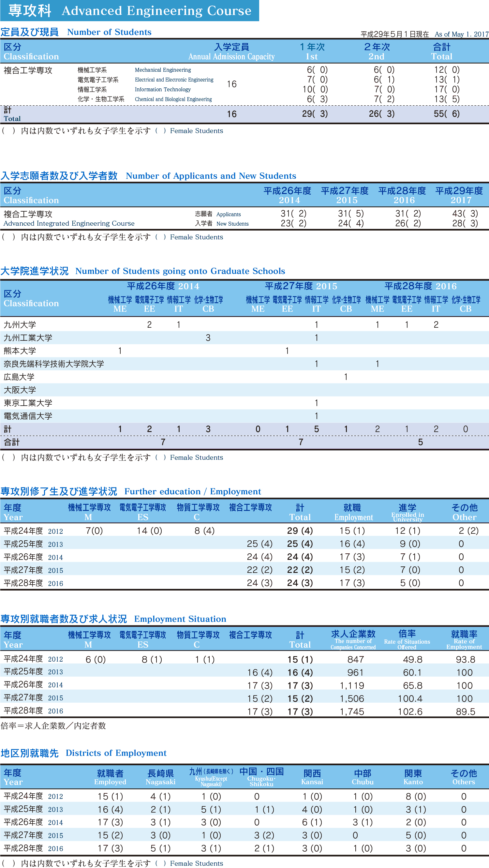
Task: Select the "Mechanical Engineering" row label
Action: click(x=163, y=70)
